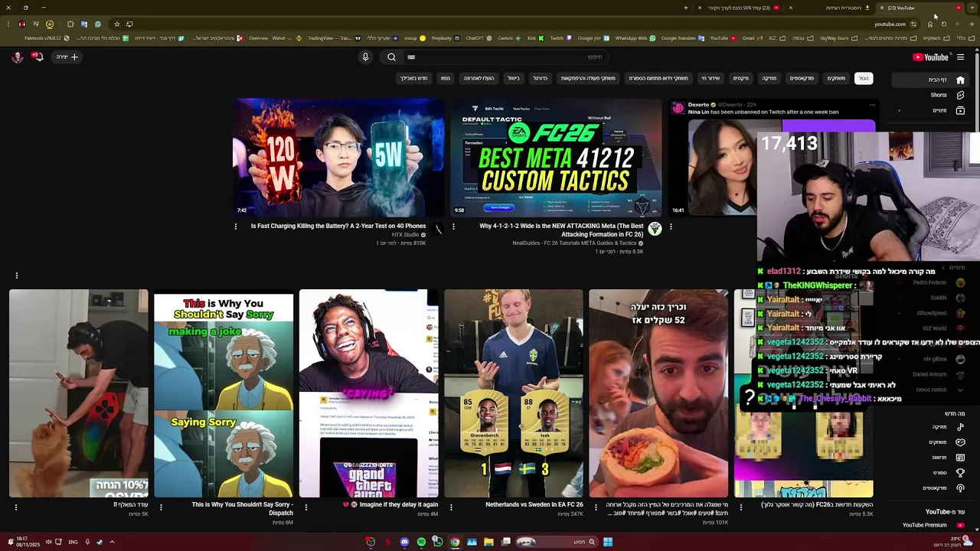Open the account avatar menu

pos(17,57)
